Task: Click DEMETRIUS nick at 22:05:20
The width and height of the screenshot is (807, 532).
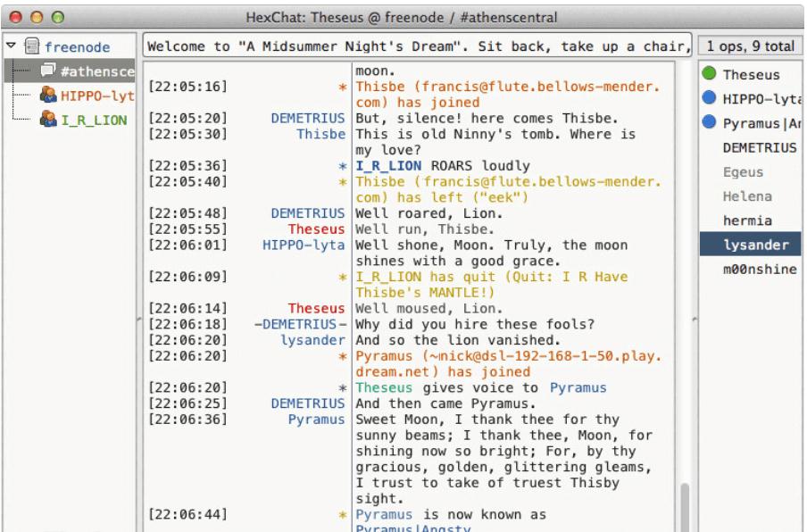Action: (308, 119)
